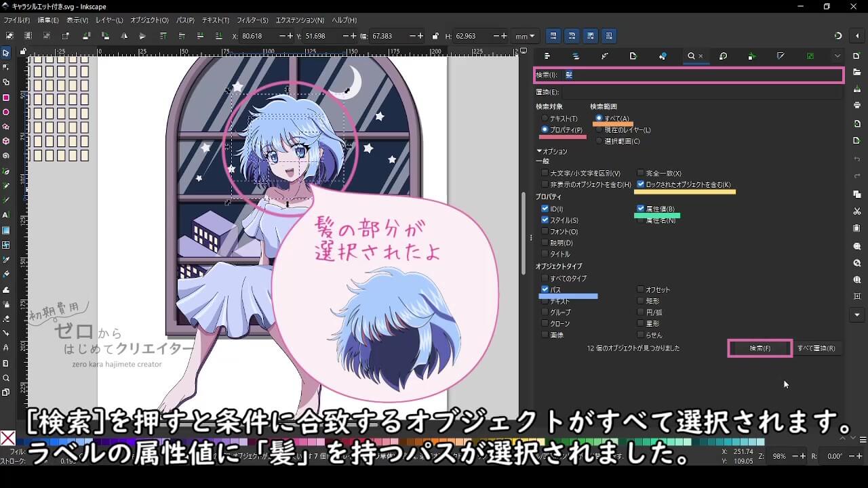868x488 pixels.
Task: Select the Shape Builder tool
Action: click(6, 82)
